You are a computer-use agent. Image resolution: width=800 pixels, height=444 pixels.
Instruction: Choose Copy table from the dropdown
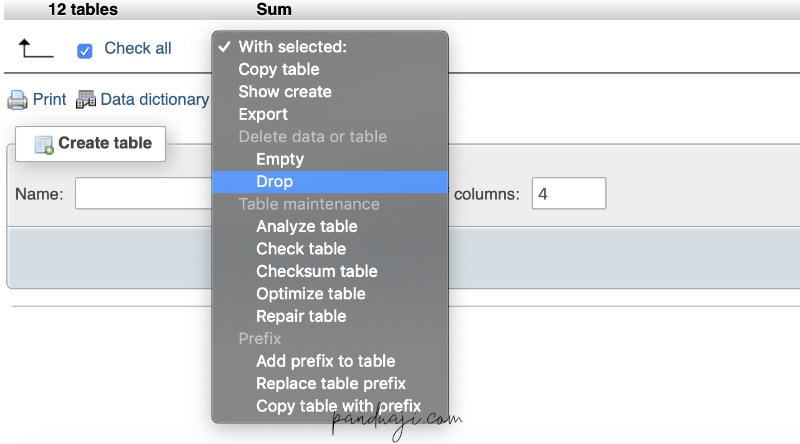pos(279,69)
